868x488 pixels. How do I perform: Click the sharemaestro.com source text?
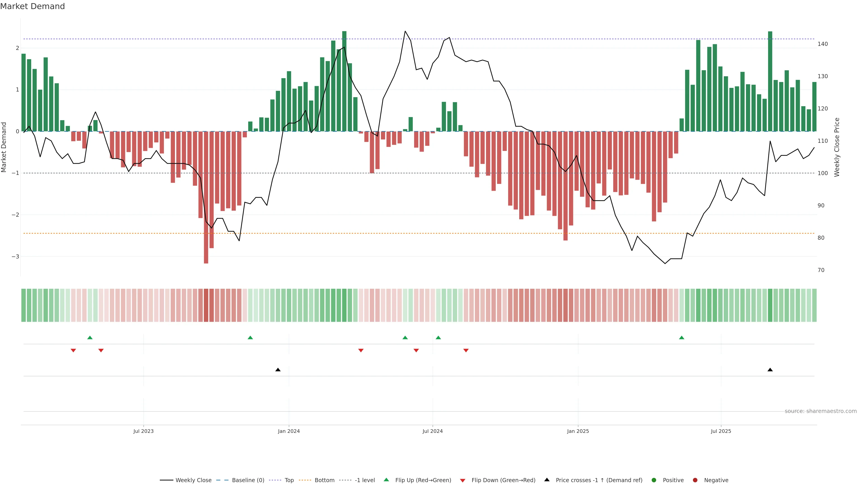[x=821, y=411]
